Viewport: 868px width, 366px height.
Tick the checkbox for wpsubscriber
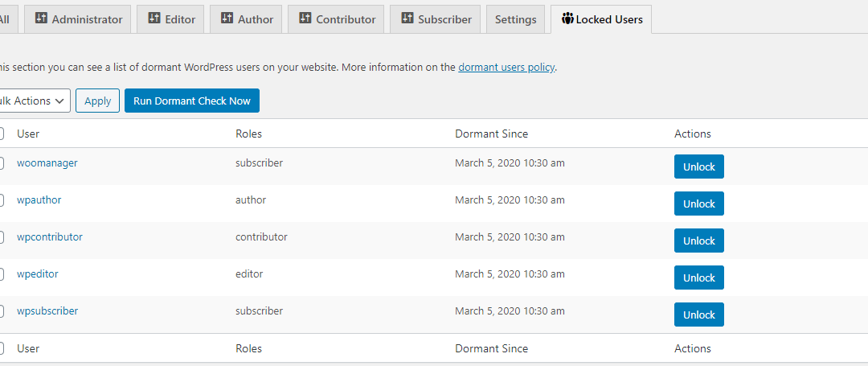pyautogui.click(x=1, y=311)
